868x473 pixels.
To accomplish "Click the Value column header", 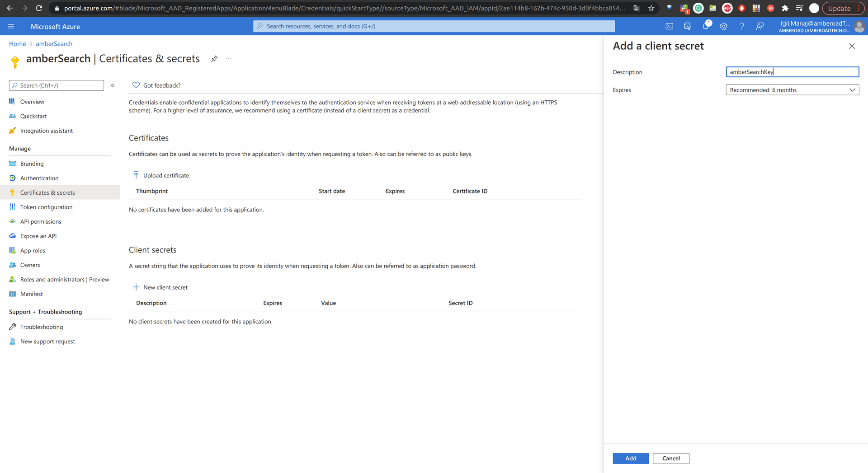I will click(x=329, y=303).
